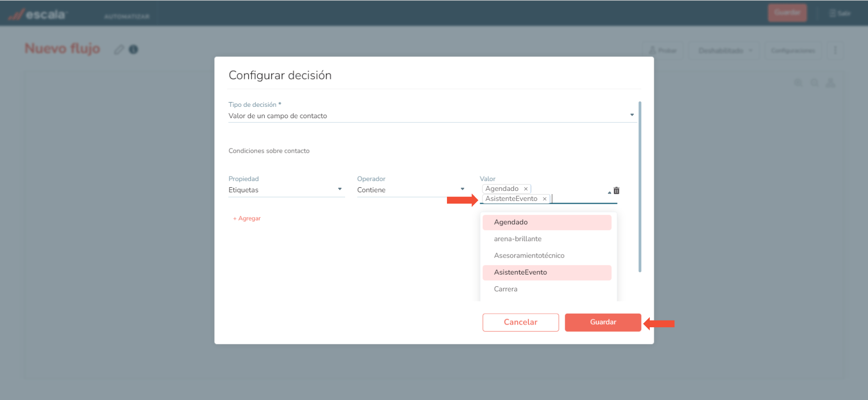Click the Guardar button in top bar
This screenshot has width=868, height=400.
(788, 13)
